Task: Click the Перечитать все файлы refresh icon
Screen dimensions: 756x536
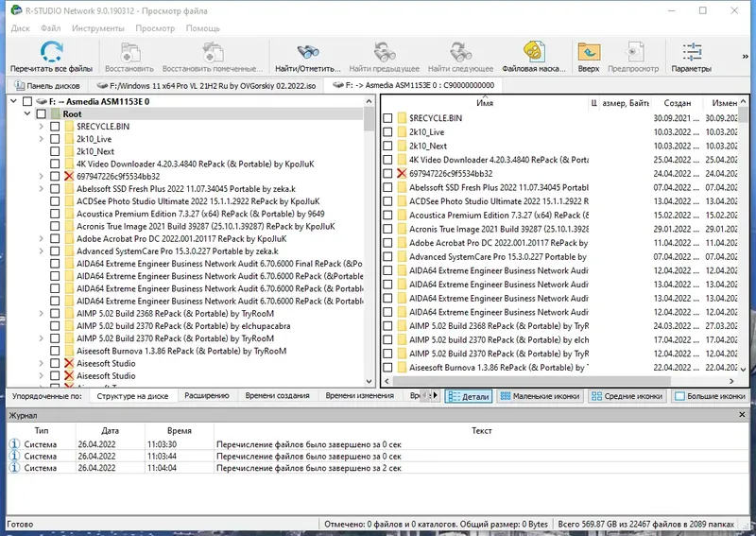Action: [51, 52]
